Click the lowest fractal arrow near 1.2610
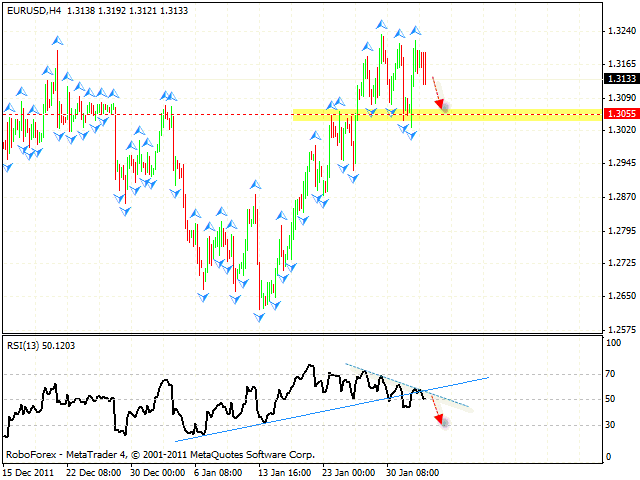Screen dimensions: 640x480 pos(260,317)
